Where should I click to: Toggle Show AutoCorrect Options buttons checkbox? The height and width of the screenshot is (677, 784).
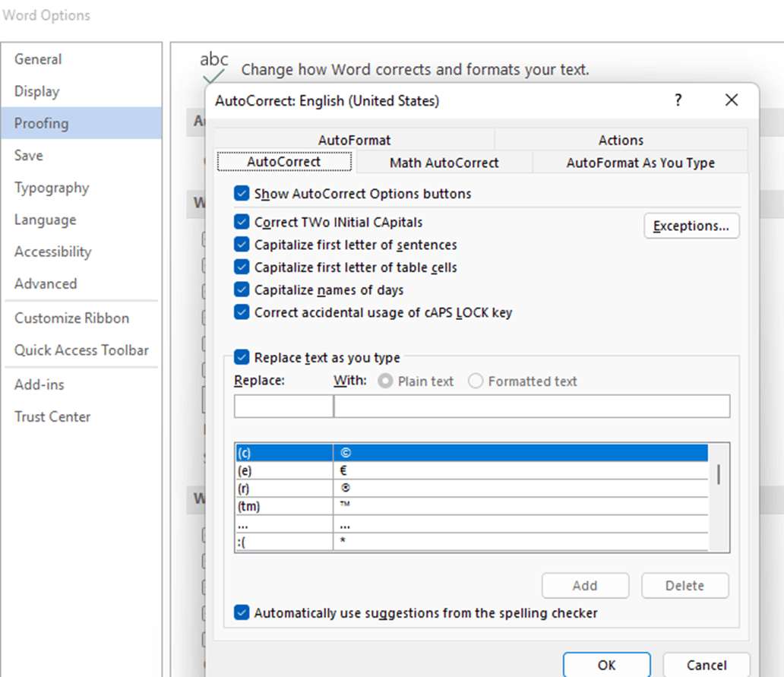(x=242, y=194)
